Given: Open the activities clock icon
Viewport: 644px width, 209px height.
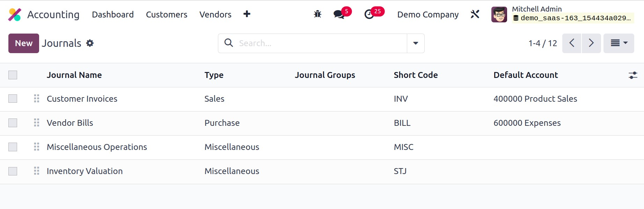Looking at the screenshot, I should (x=369, y=14).
